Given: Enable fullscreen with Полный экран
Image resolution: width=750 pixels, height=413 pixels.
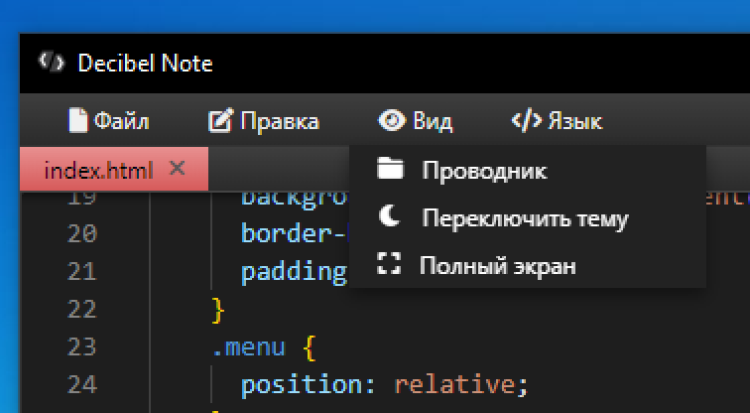Looking at the screenshot, I should pos(497,266).
